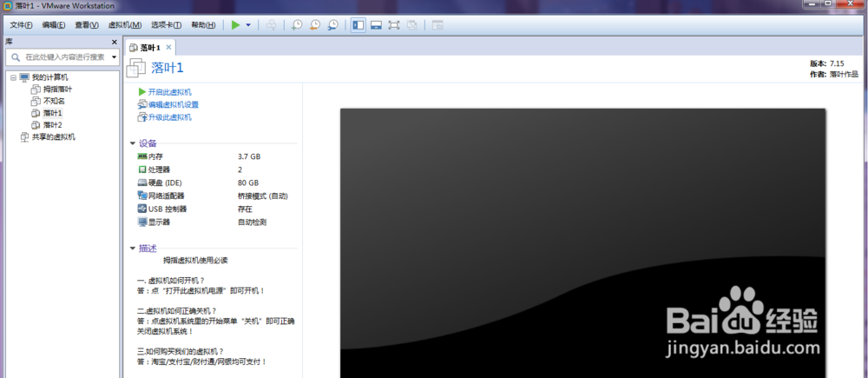The width and height of the screenshot is (868, 378).
Task: Open the library search filter dropdown
Action: 114,57
